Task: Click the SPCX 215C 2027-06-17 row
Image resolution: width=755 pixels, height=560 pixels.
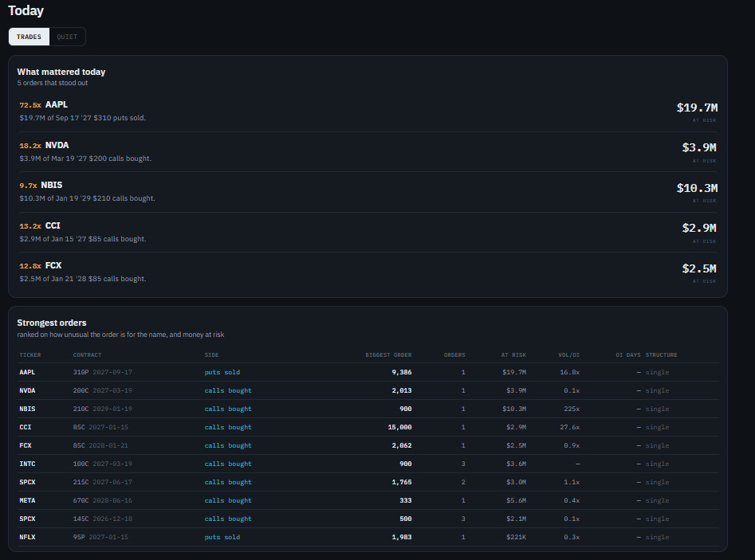Action: (368, 482)
